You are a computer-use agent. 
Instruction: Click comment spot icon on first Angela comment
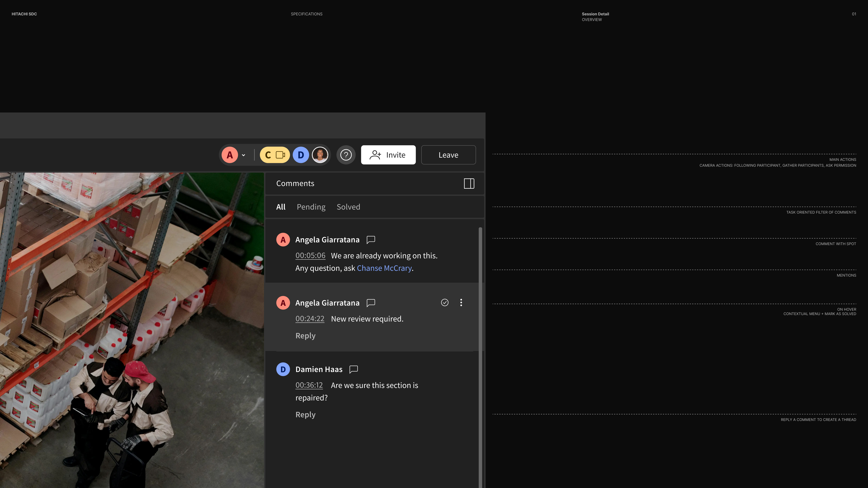(371, 239)
